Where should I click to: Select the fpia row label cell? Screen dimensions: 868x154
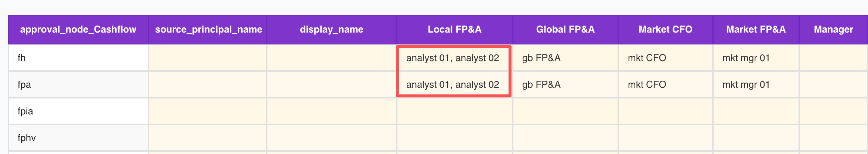click(x=78, y=111)
